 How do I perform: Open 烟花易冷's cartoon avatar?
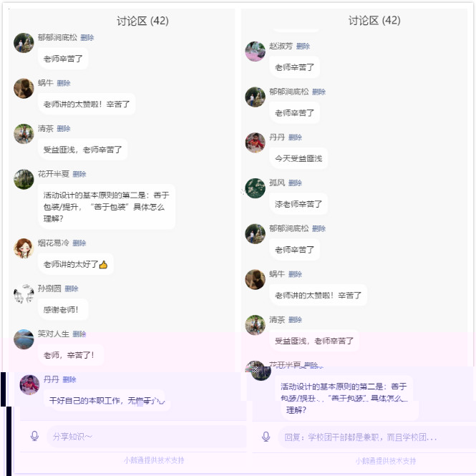coord(24,248)
